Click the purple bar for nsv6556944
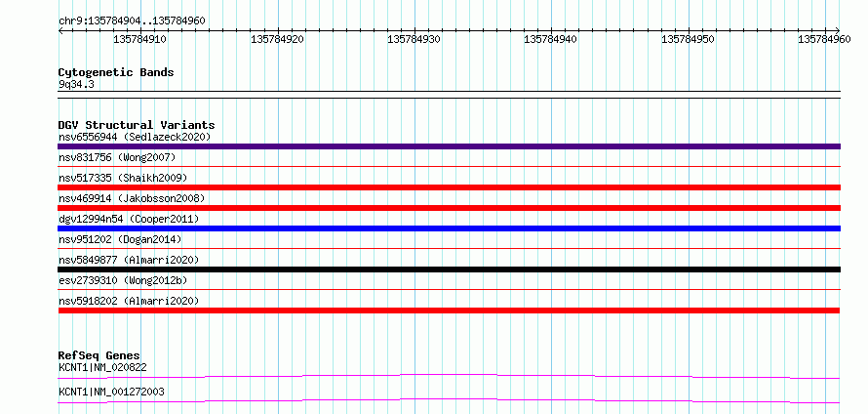The height and width of the screenshot is (414, 868). point(449,146)
